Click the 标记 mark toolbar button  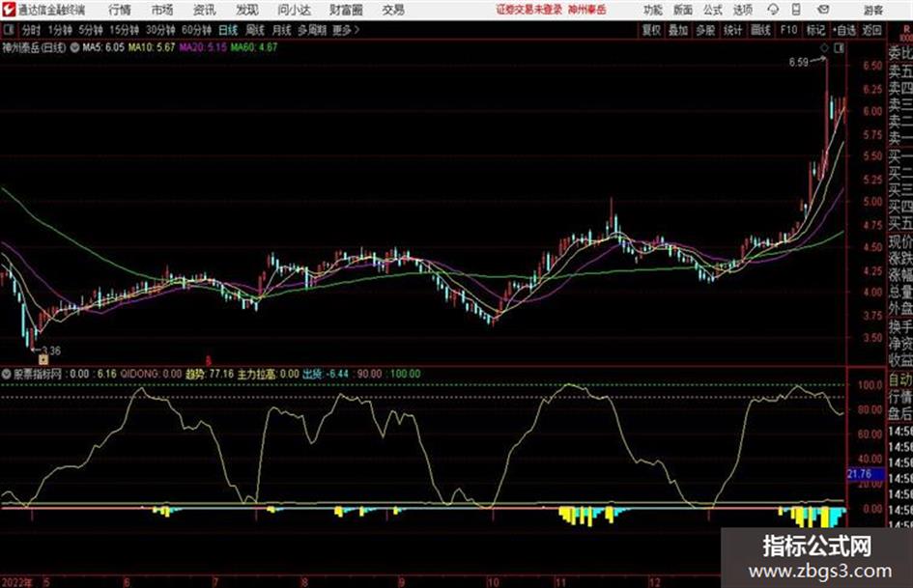tap(815, 30)
